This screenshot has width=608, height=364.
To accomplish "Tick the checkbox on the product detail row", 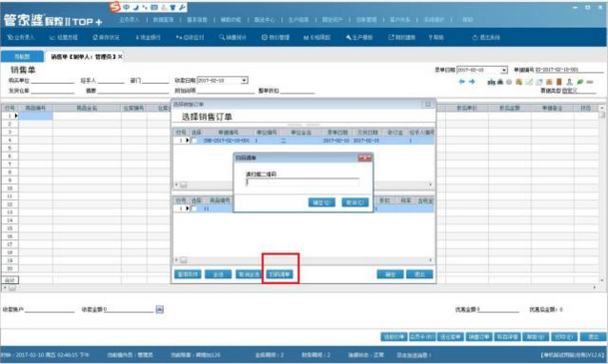I will click(194, 208).
